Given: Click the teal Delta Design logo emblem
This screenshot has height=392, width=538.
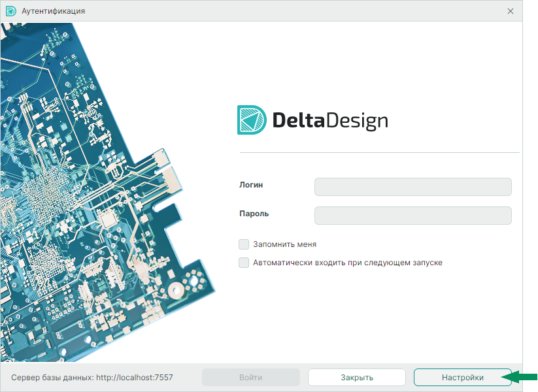Looking at the screenshot, I should tap(251, 120).
